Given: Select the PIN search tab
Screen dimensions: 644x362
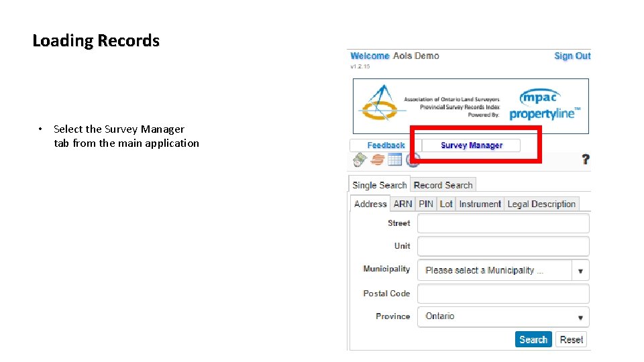Looking at the screenshot, I should [426, 204].
